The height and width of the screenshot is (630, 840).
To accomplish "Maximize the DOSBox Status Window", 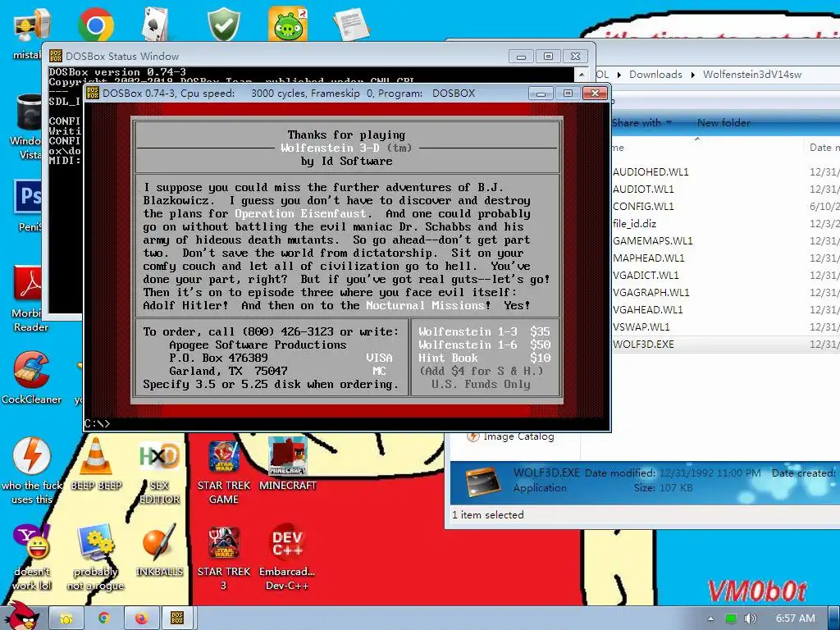I will [548, 57].
